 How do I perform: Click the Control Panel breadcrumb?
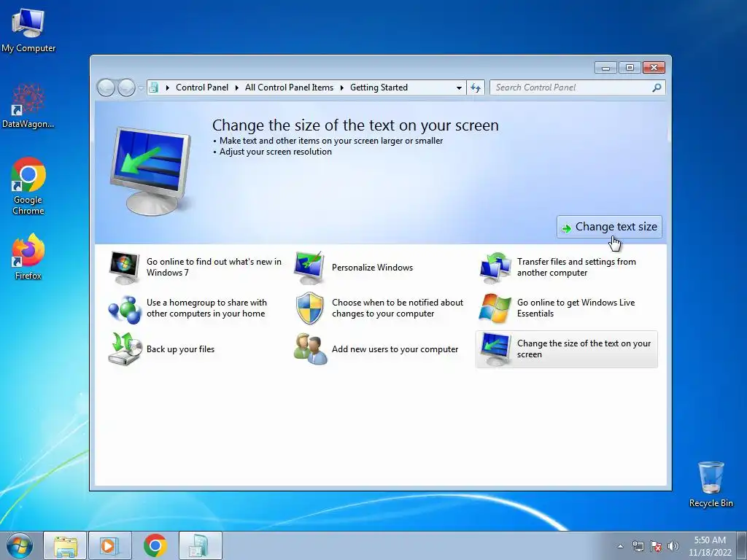click(x=202, y=87)
